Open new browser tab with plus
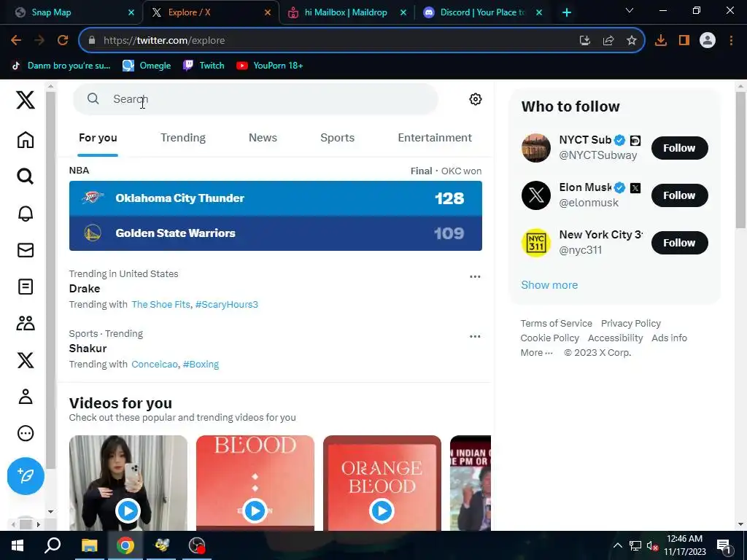 tap(566, 12)
